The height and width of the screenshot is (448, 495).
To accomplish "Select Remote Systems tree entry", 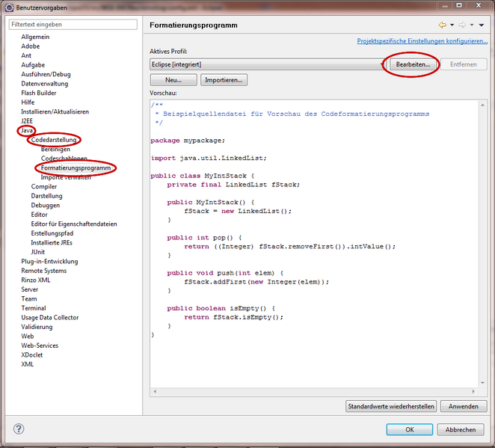I will [44, 271].
